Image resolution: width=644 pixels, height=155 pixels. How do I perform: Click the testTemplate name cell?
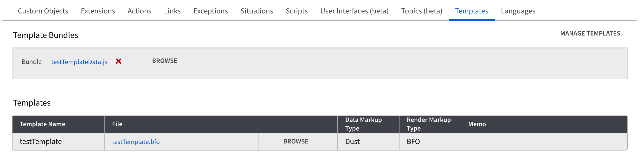pos(58,142)
